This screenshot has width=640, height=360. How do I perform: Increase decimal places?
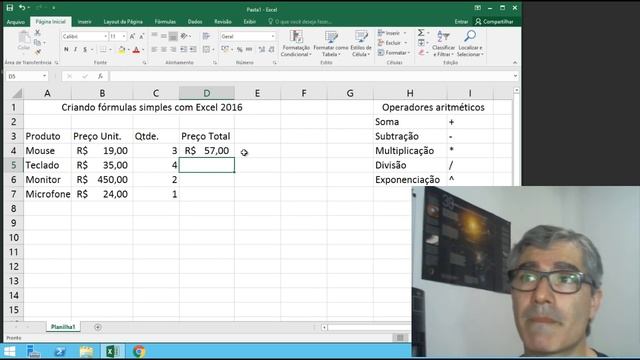point(262,49)
